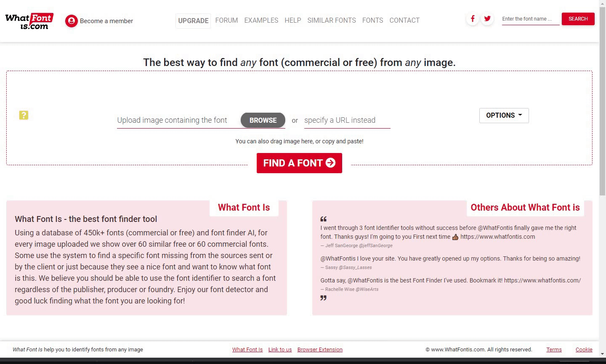Open the OPTIONS dropdown

pos(504,116)
